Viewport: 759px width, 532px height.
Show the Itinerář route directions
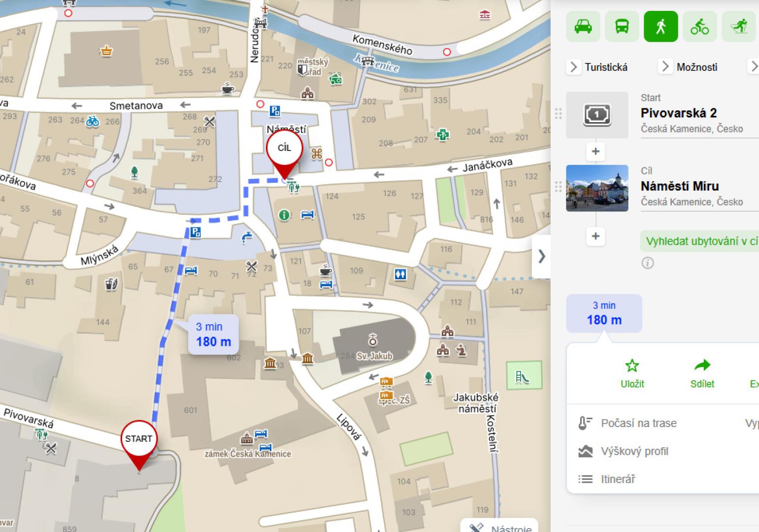(x=618, y=479)
